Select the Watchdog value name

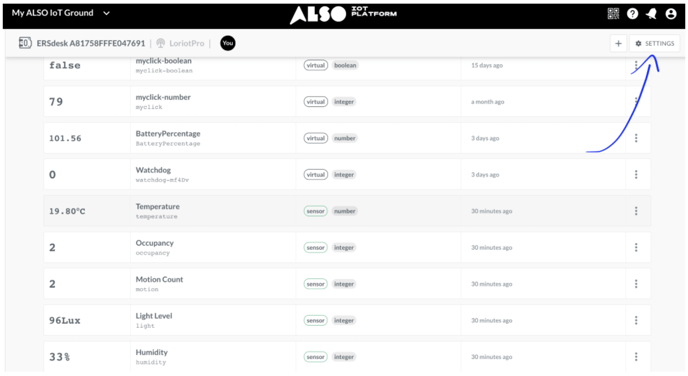[x=153, y=170]
